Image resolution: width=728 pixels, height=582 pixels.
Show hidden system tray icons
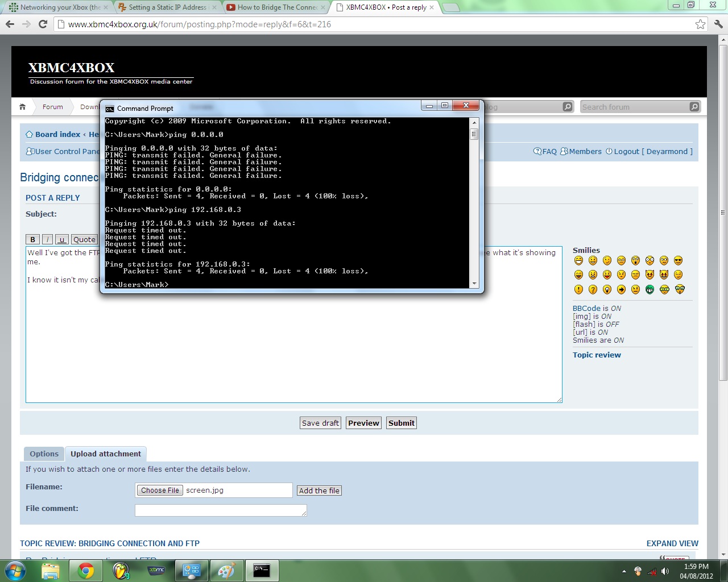(x=624, y=571)
